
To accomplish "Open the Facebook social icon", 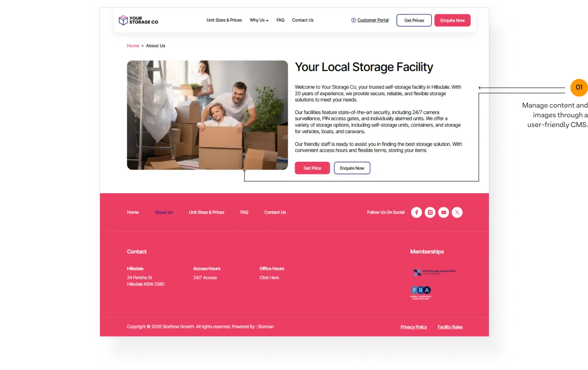I will (x=417, y=213).
